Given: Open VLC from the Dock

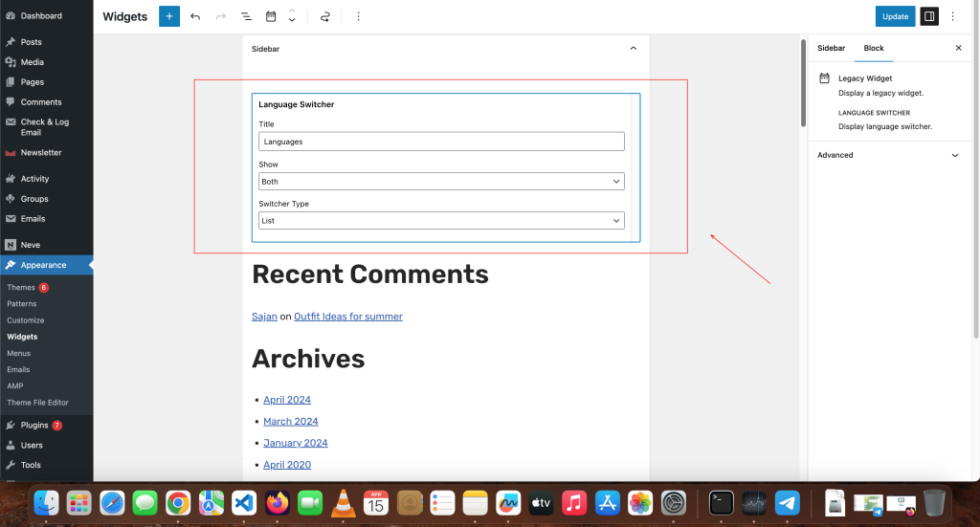Looking at the screenshot, I should [x=344, y=503].
